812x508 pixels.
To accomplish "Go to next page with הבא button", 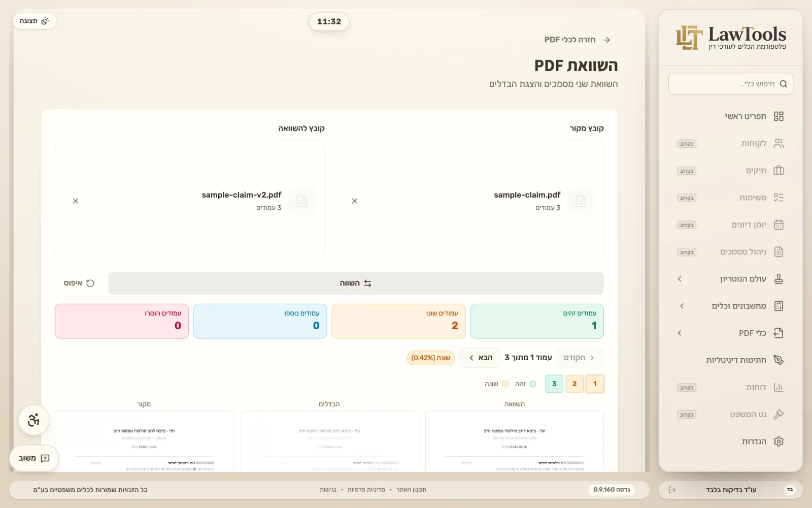I will point(480,358).
